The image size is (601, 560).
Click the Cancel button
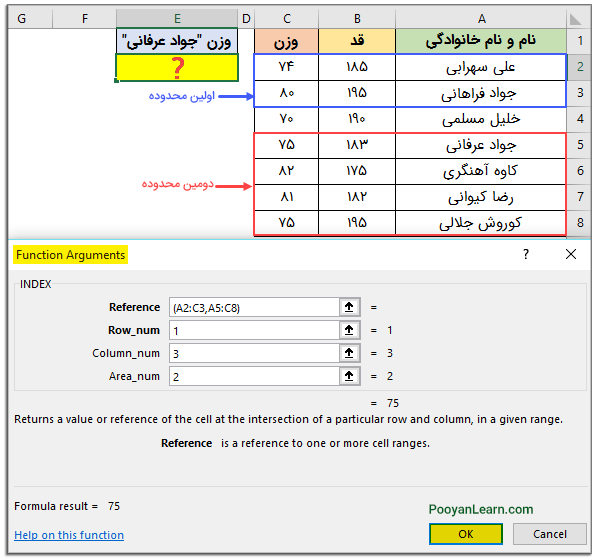550,534
